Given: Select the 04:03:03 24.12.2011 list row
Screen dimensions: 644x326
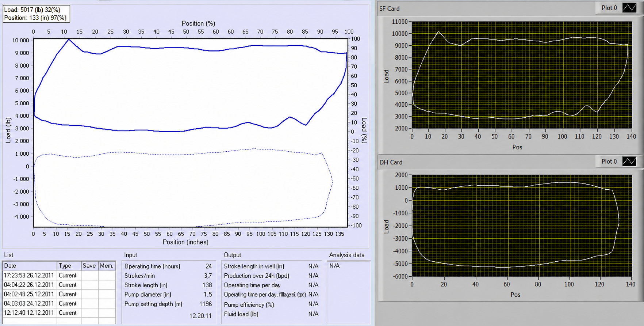Looking at the screenshot, I should click(59, 303).
